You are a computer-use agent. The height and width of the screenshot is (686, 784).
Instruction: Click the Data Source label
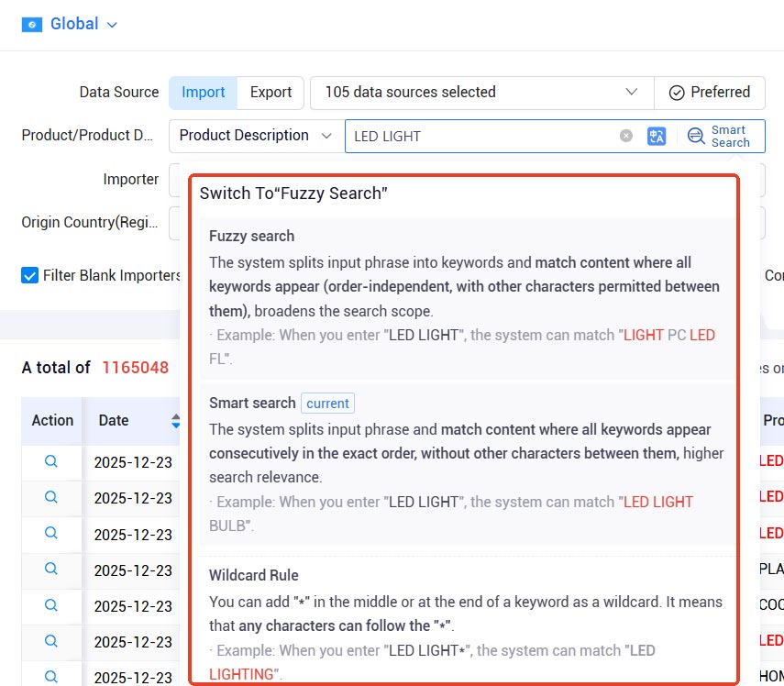119,92
